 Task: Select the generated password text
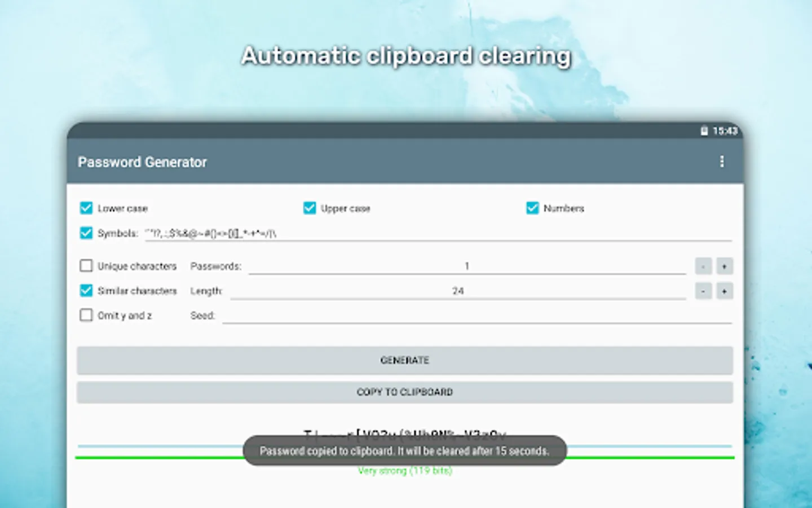coord(405,433)
